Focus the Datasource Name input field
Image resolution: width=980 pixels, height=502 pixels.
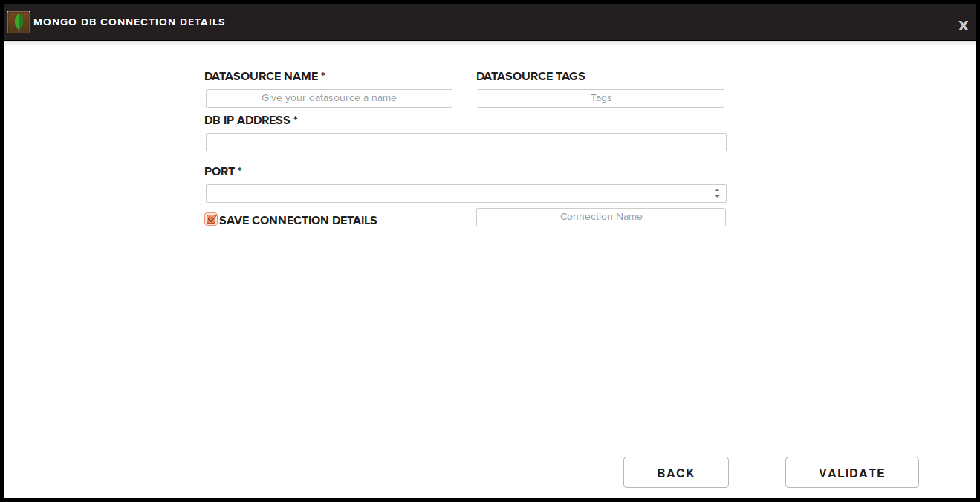click(328, 98)
